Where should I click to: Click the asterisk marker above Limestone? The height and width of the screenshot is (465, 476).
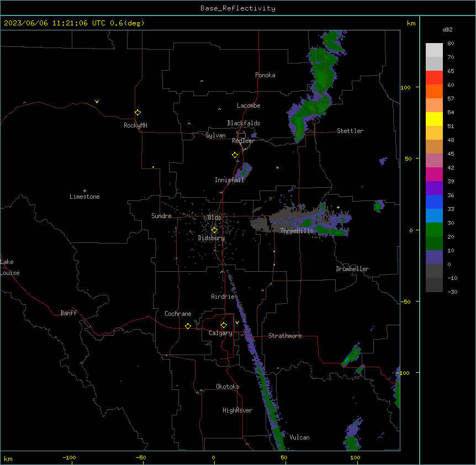click(x=84, y=191)
